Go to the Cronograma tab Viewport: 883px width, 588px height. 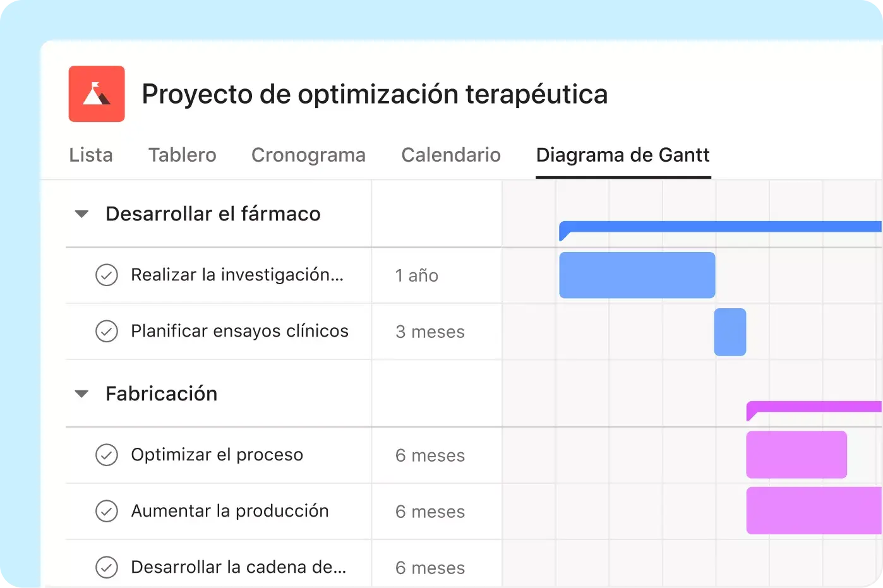[308, 155]
